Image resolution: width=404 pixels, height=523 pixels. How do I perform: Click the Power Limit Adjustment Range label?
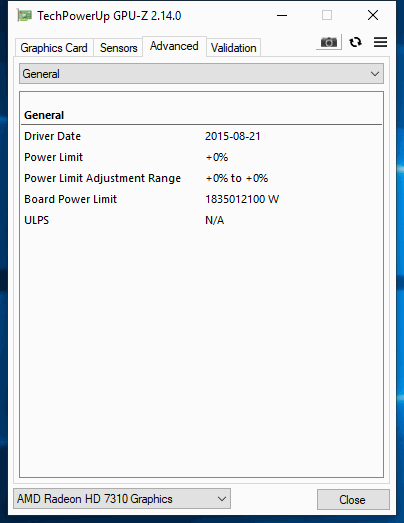(x=102, y=178)
